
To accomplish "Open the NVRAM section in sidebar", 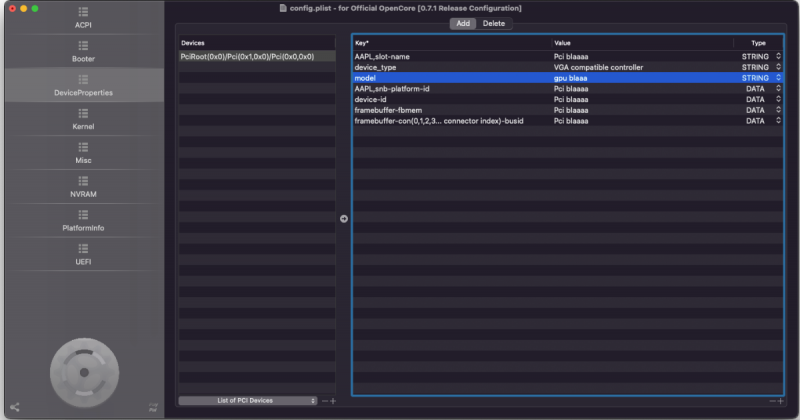I will click(x=83, y=186).
